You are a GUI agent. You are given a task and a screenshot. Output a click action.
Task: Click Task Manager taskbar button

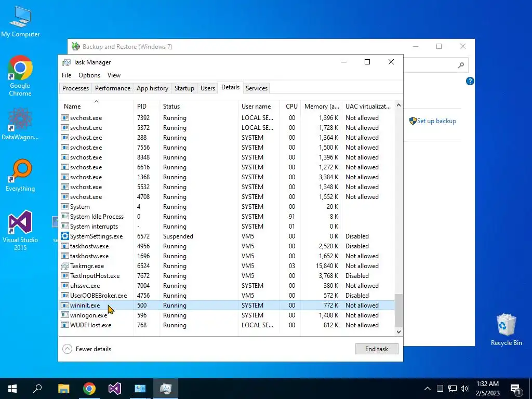click(x=166, y=389)
